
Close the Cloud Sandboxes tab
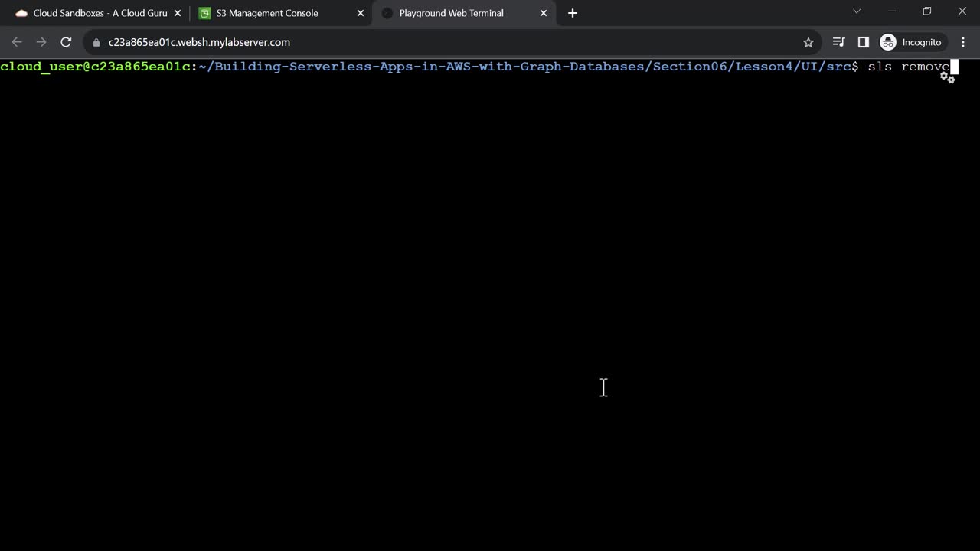pos(178,13)
